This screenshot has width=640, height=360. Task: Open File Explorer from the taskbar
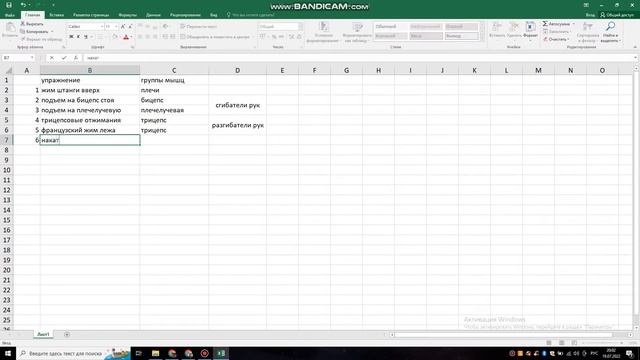pos(156,353)
